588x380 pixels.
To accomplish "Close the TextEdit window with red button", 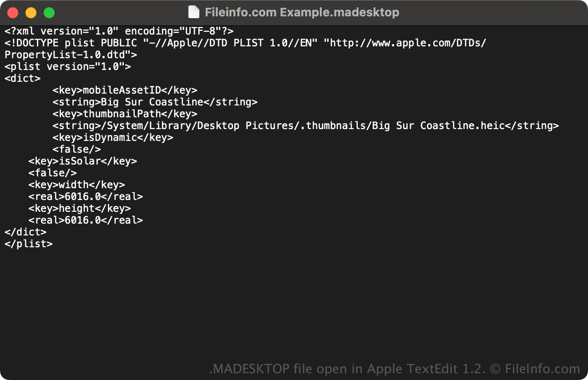I will point(13,13).
